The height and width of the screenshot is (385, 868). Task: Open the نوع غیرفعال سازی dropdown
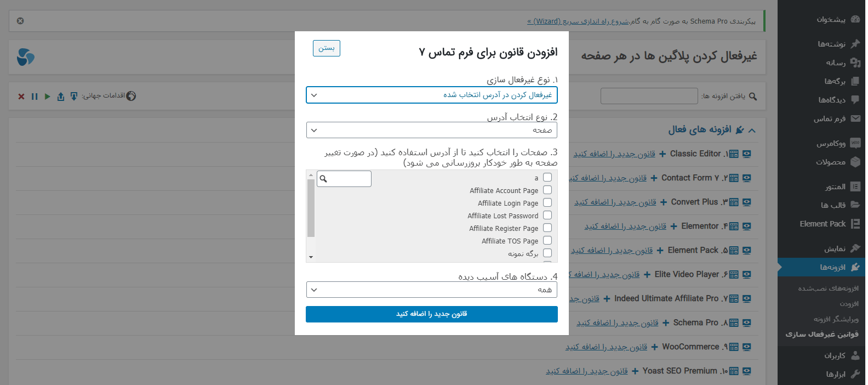coord(432,95)
